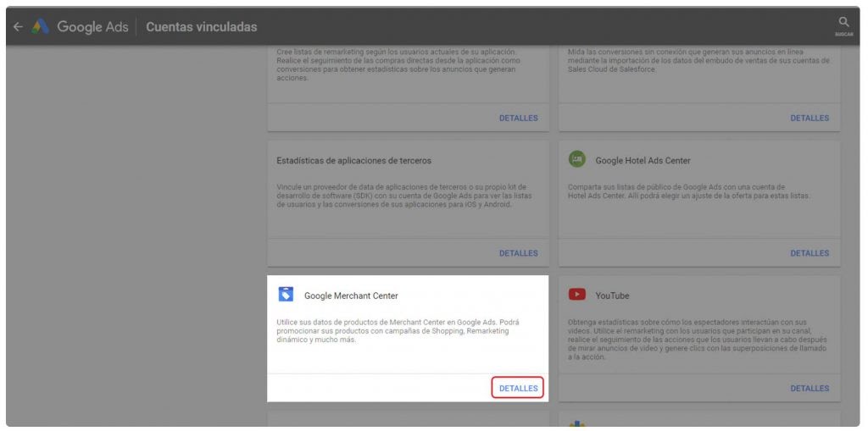Open Detalles for Estadísticas de aplicaciones de terceros
The height and width of the screenshot is (431, 868).
(x=518, y=253)
